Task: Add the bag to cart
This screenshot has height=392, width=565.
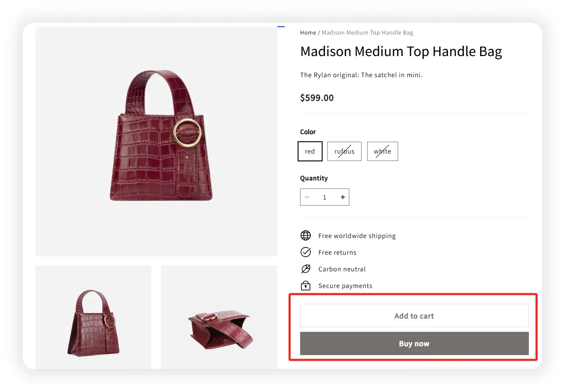Action: click(414, 316)
